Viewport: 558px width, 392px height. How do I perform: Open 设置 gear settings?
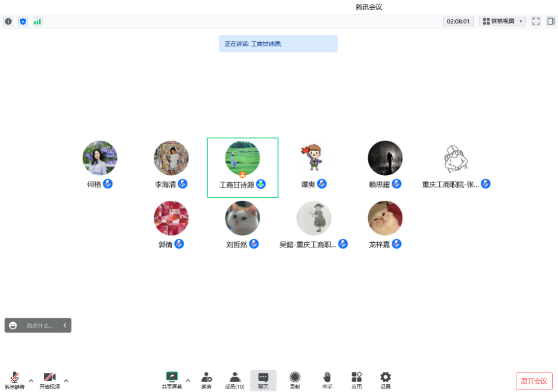pos(385,380)
